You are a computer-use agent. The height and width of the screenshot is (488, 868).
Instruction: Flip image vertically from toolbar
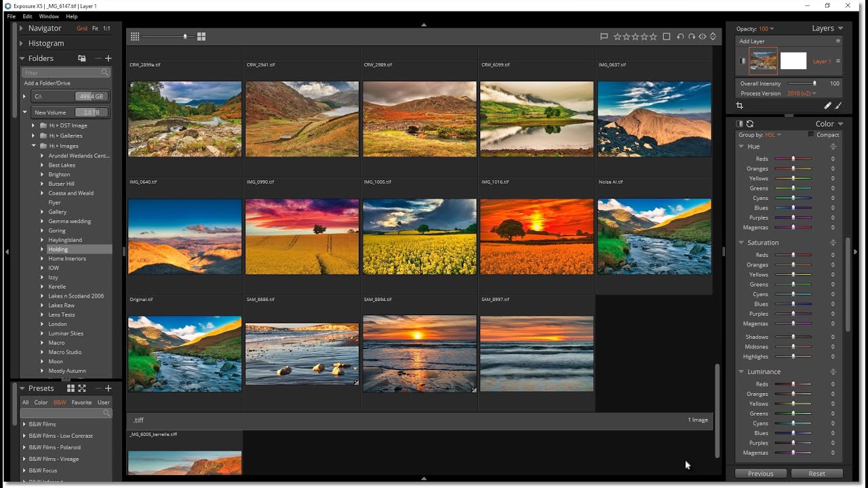713,37
